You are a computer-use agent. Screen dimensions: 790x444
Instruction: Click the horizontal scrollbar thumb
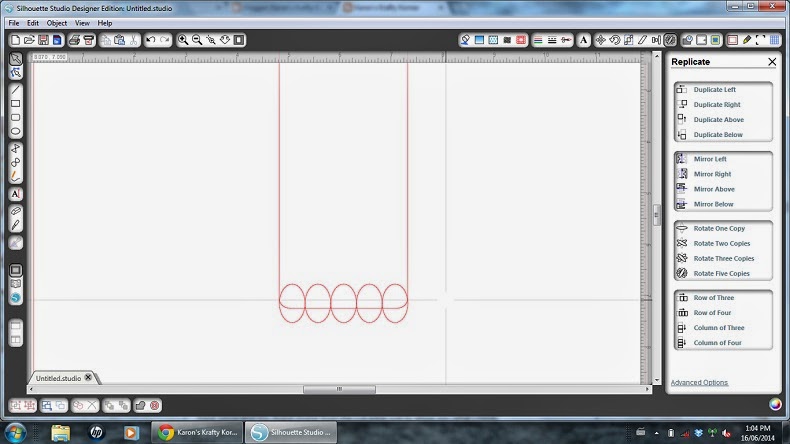click(339, 389)
